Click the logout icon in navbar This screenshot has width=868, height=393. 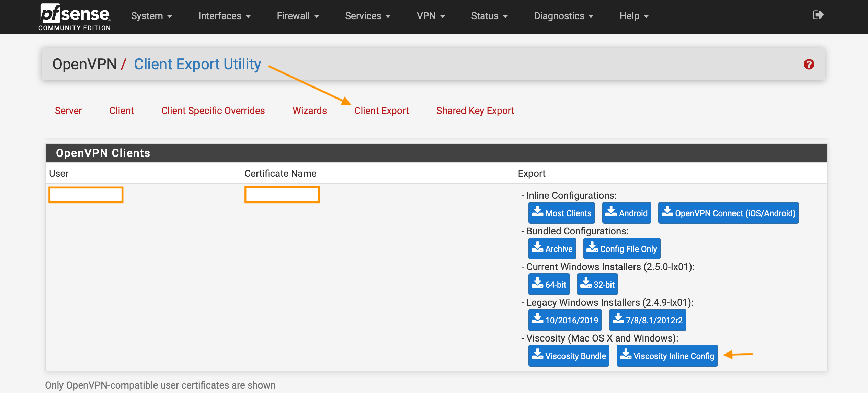coord(818,15)
